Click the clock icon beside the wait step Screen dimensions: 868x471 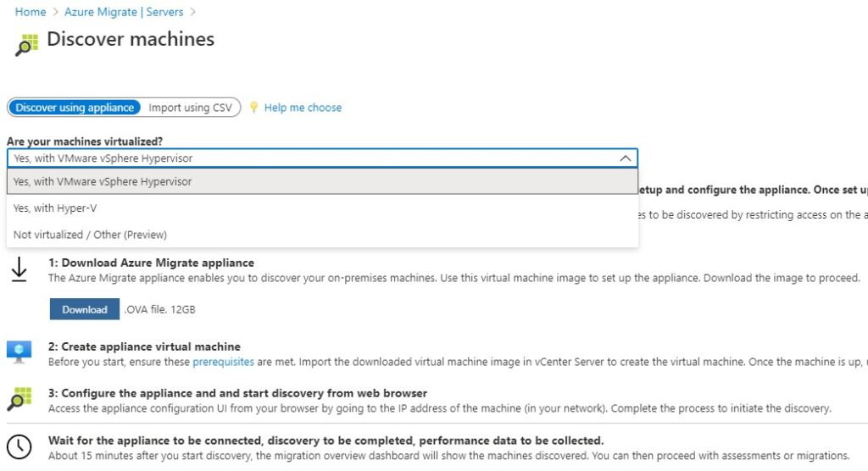(19, 446)
